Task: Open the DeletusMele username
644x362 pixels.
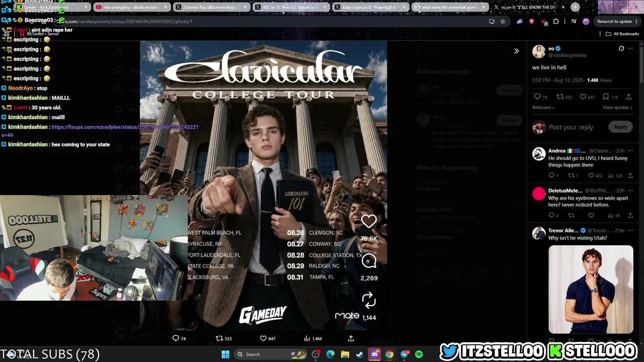Action: point(566,191)
